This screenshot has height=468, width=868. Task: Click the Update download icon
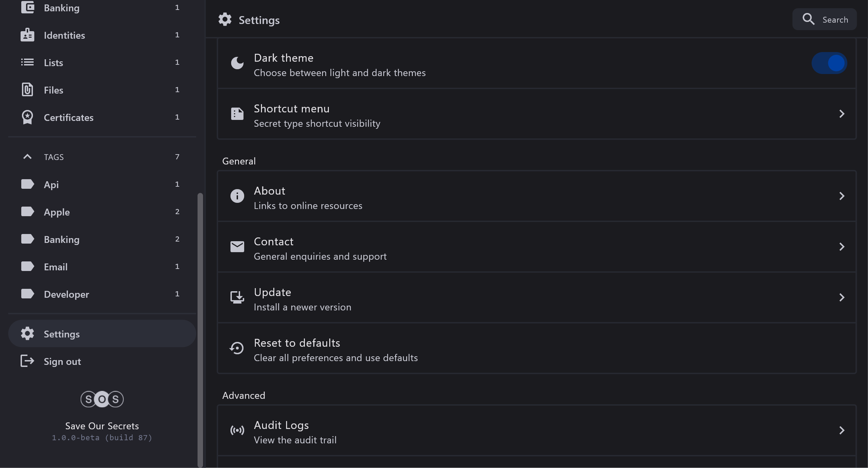tap(237, 297)
